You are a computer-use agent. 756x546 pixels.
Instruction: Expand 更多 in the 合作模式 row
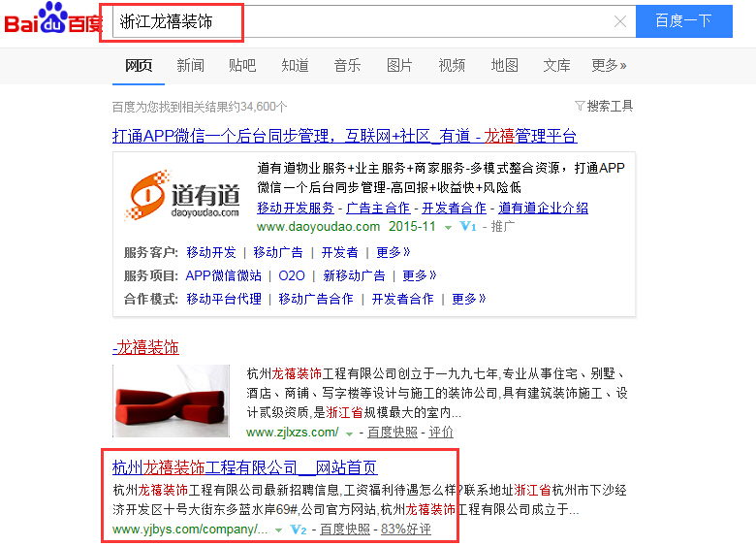[x=469, y=299]
